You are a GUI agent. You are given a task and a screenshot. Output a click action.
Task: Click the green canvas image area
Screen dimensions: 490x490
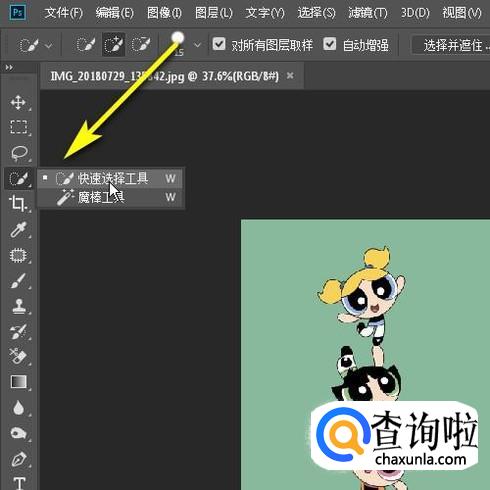pyautogui.click(x=365, y=354)
